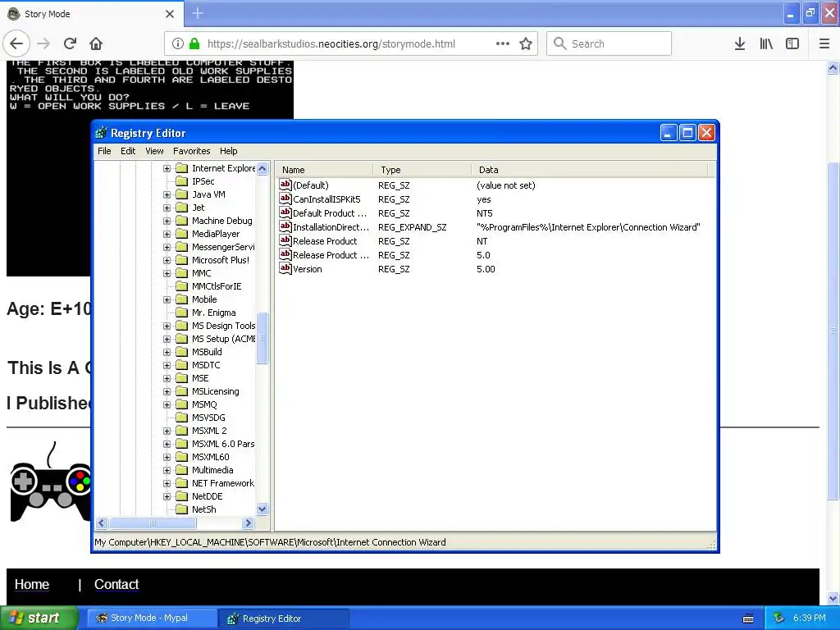Expand the Mobile registry key
The height and width of the screenshot is (630, 840).
[x=167, y=299]
